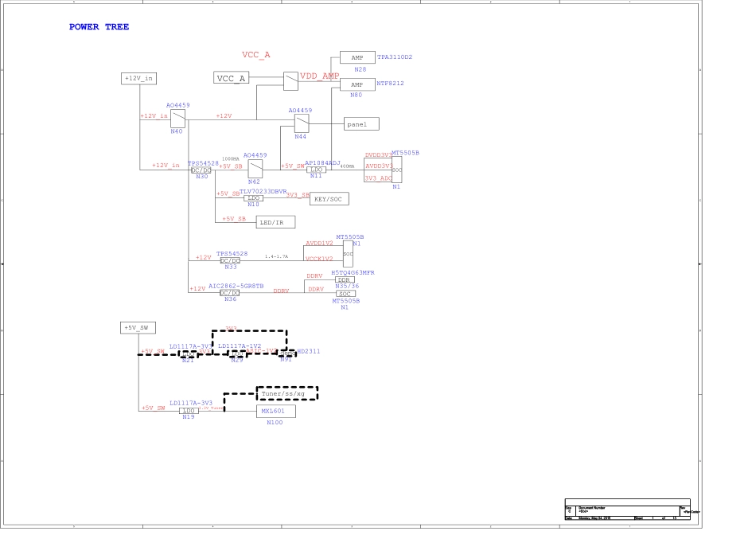Click the +5V_SW source box
Image resolution: width=756 pixels, height=535 pixels.
tap(138, 328)
